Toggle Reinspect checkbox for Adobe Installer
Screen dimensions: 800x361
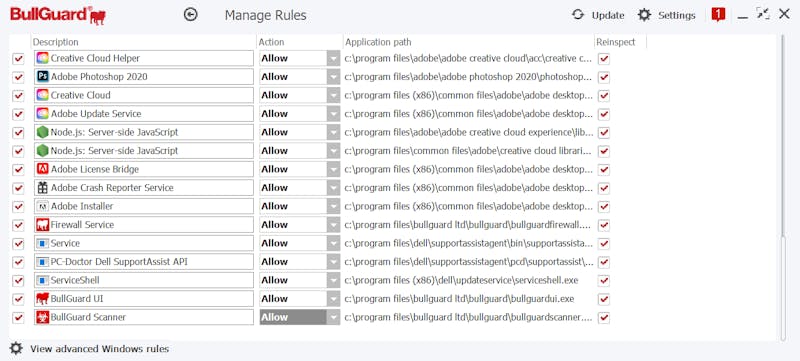(604, 207)
